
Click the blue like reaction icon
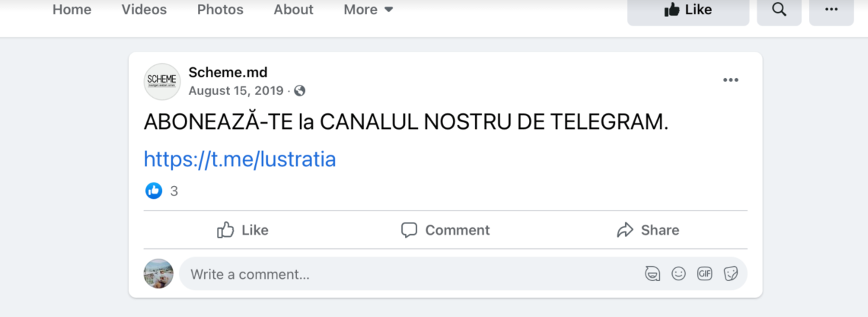(x=154, y=191)
